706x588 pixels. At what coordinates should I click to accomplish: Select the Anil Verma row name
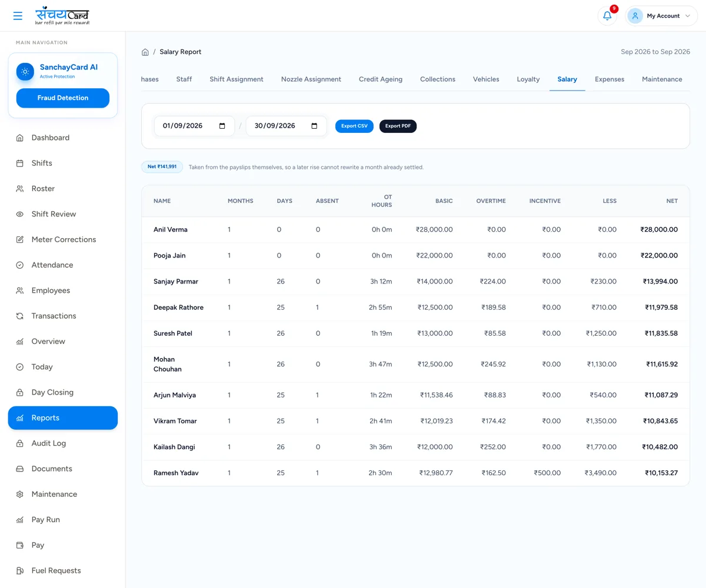171,230
